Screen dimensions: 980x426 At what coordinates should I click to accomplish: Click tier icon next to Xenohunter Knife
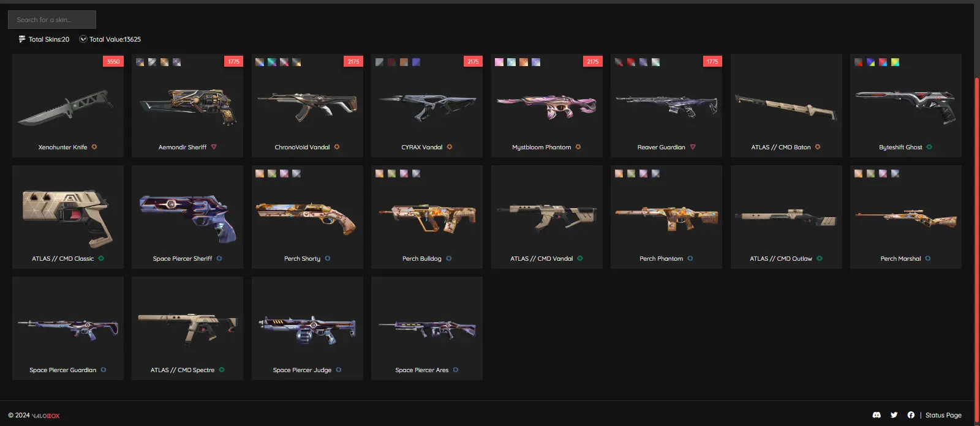94,147
